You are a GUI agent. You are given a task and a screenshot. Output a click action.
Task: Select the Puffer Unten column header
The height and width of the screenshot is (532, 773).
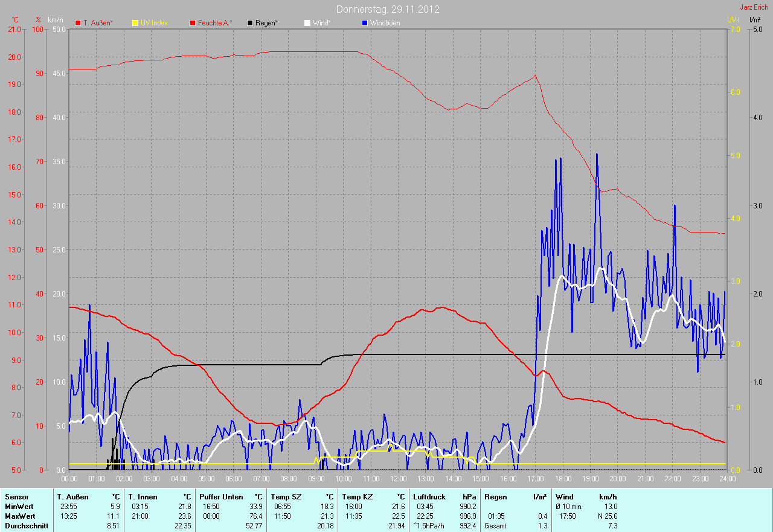pyautogui.click(x=218, y=497)
